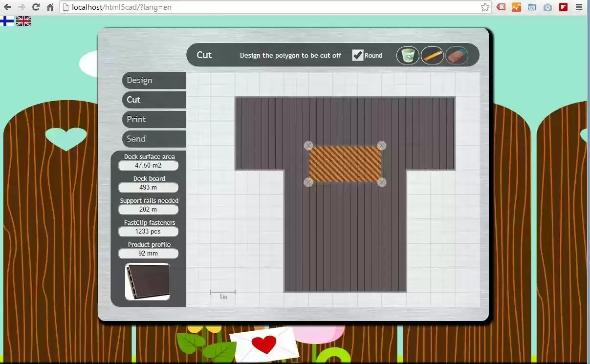The height and width of the screenshot is (364, 590).
Task: Open the Chrome menu icon
Action: (x=579, y=7)
